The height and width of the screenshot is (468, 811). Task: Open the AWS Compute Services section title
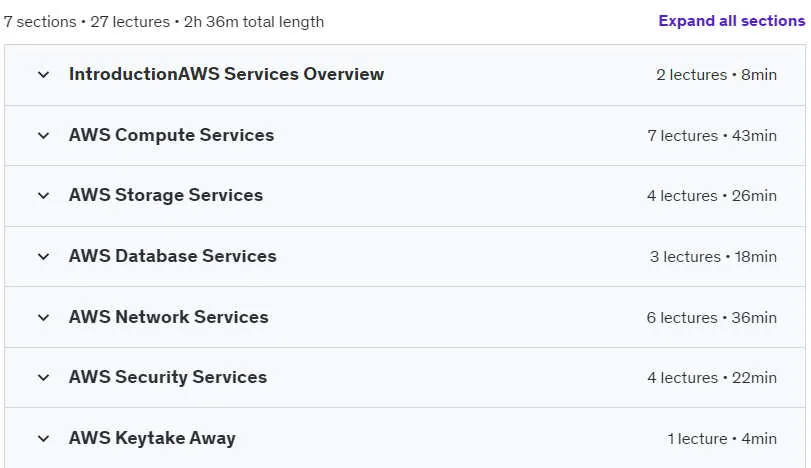171,135
